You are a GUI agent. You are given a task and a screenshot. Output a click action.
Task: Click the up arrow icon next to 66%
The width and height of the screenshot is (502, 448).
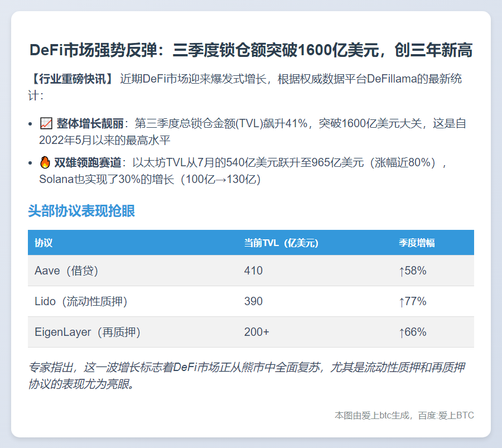tap(402, 331)
